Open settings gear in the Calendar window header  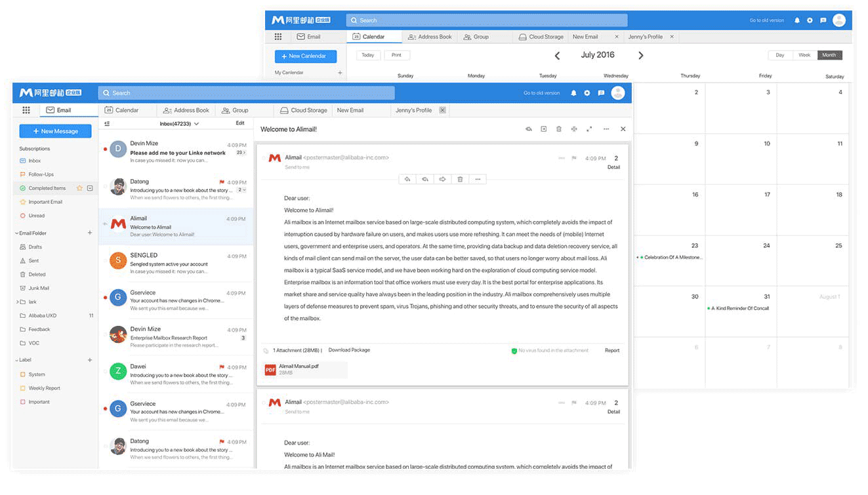pos(810,20)
